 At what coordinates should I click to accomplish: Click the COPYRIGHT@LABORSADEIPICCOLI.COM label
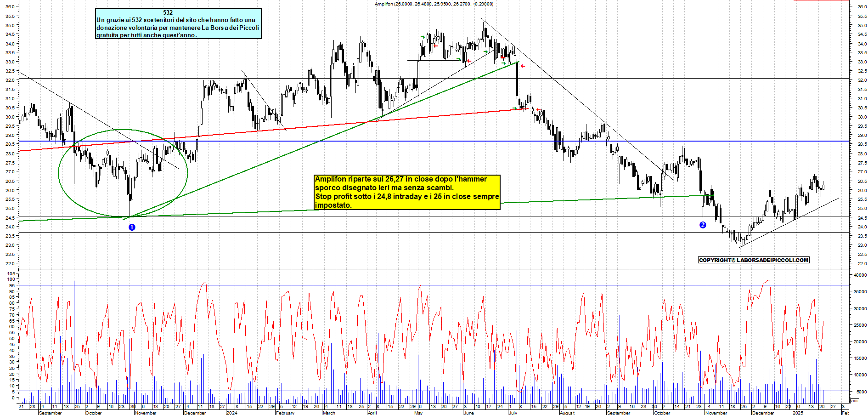coord(753,260)
